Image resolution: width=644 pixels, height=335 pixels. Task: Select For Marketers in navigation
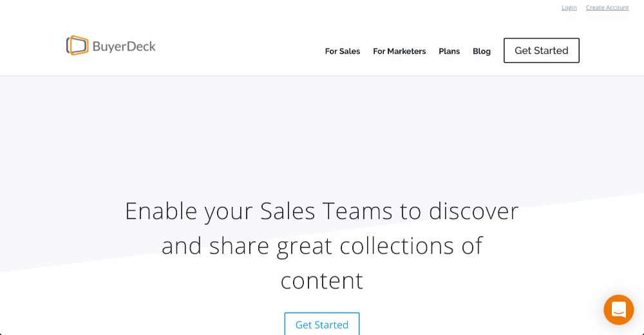pos(399,52)
